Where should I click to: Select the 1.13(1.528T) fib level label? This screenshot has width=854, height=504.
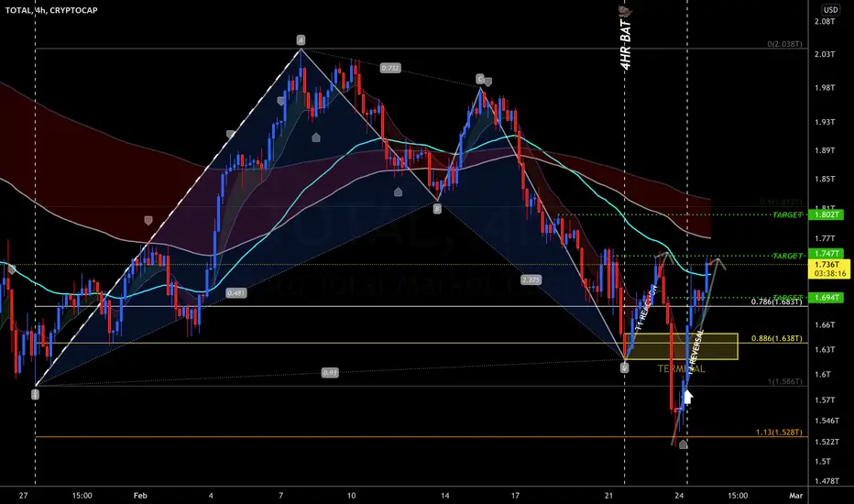(x=779, y=433)
